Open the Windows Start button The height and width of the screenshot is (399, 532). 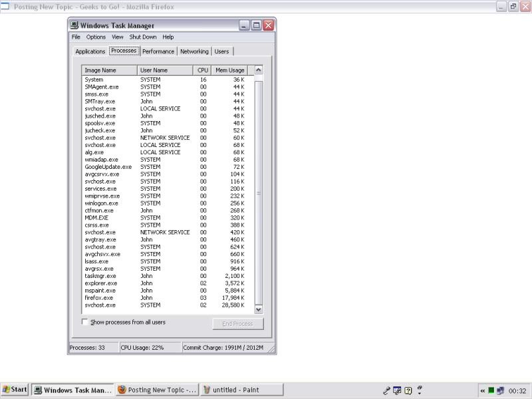click(14, 390)
